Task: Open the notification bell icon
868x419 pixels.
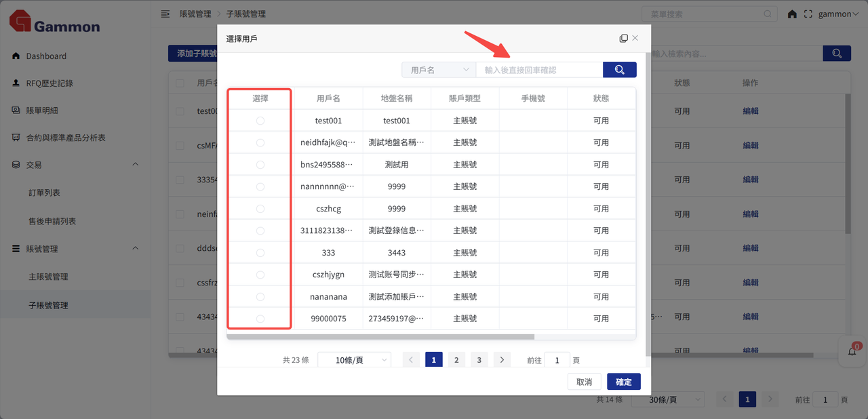Action: (x=852, y=351)
